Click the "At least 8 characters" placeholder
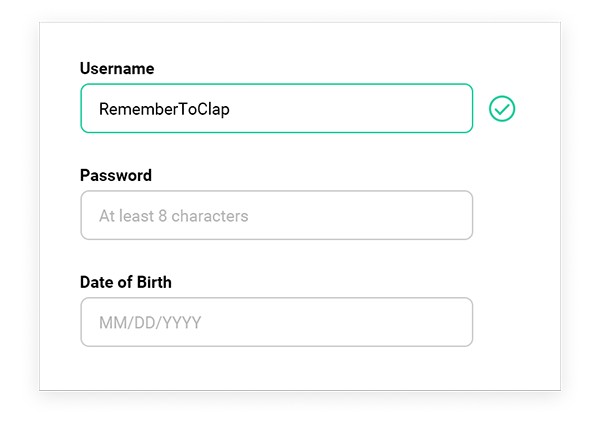The height and width of the screenshot is (436, 600). point(173,215)
